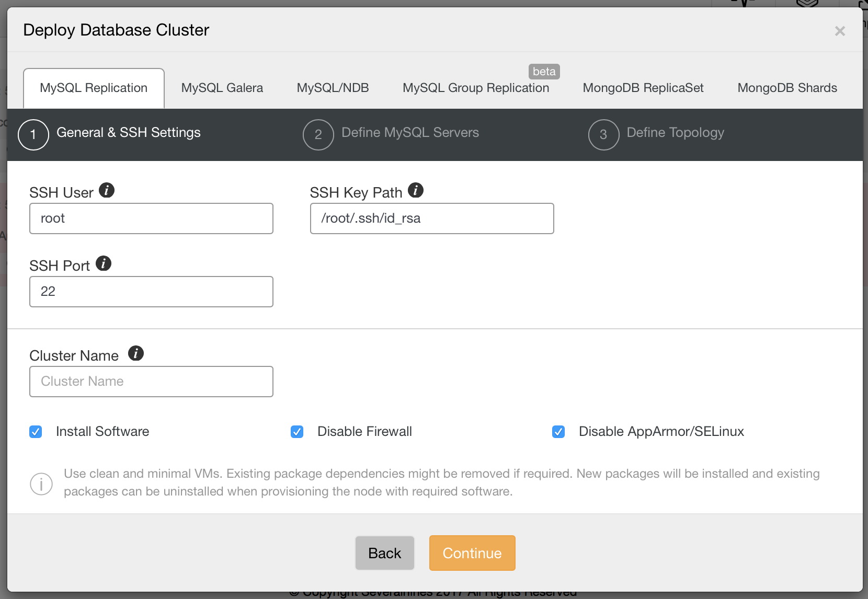Click the 'Use clean and minimal VMs' notice text
This screenshot has height=599, width=868.
pos(442,482)
